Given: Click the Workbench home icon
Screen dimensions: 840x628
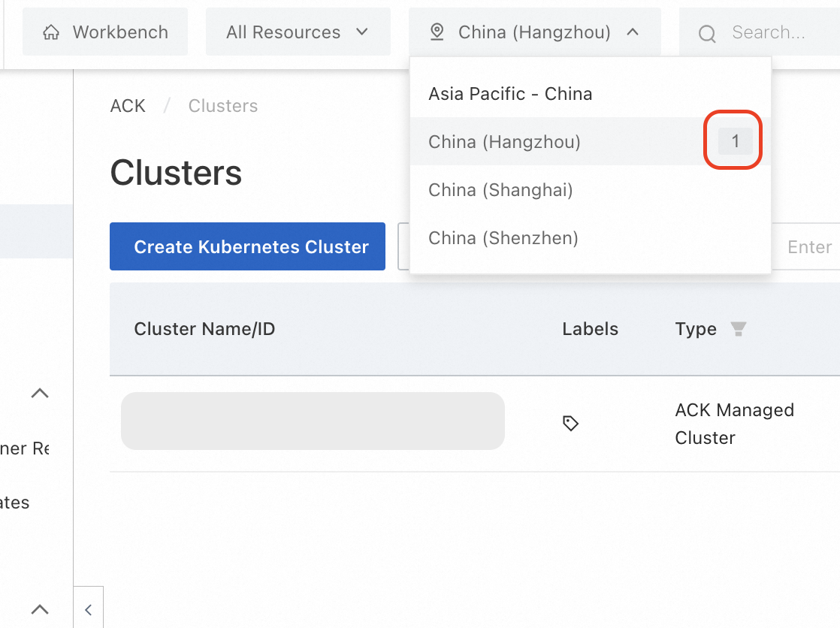Looking at the screenshot, I should [x=51, y=32].
